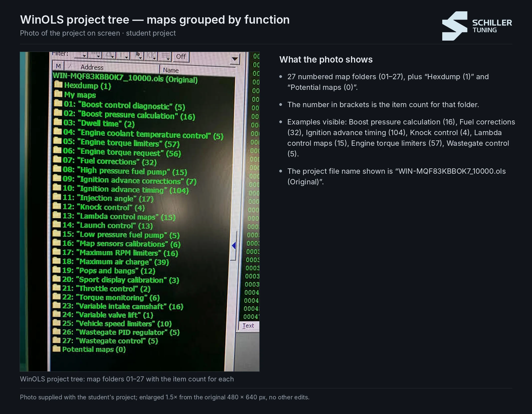Open the first filter dropdown after Filter label
The height and width of the screenshot is (414, 532).
tap(81, 55)
